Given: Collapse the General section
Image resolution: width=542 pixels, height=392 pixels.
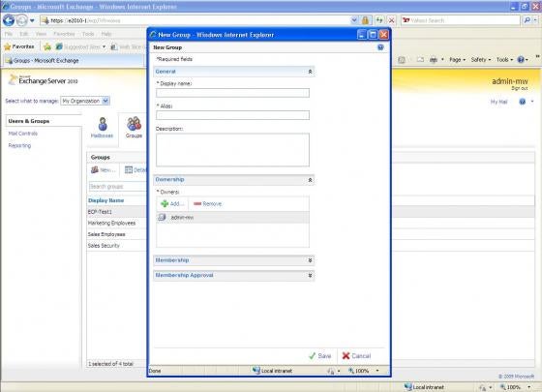Looking at the screenshot, I should (x=310, y=72).
